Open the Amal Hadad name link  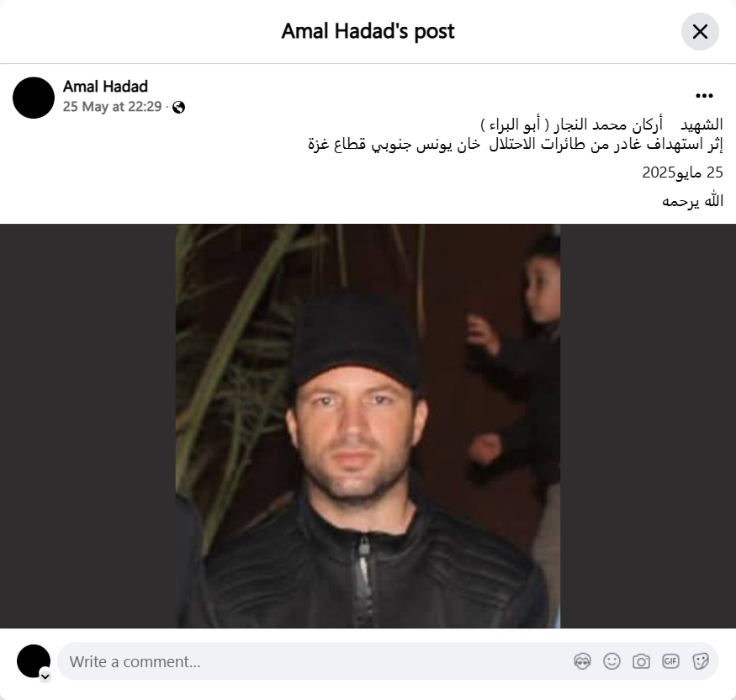point(106,87)
